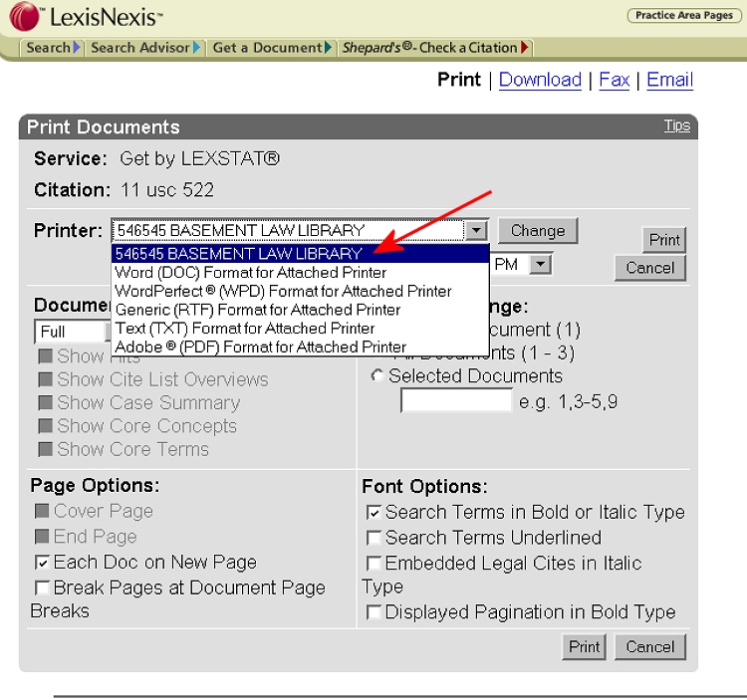Choose Word (DOC) Format for Attached Printer

pos(251,272)
